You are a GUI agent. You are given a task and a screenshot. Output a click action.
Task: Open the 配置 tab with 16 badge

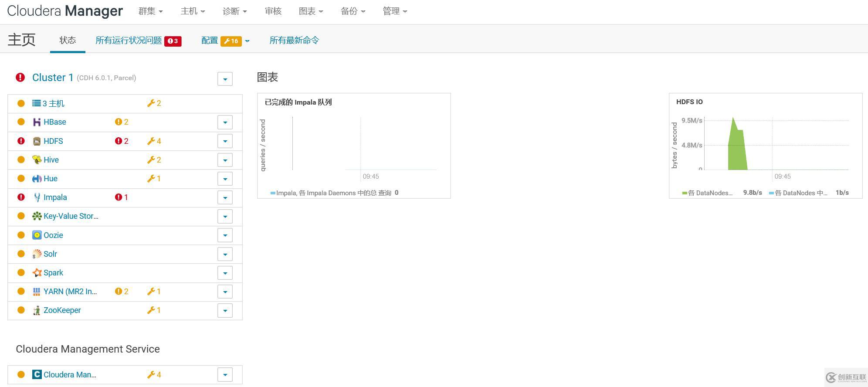tap(225, 41)
